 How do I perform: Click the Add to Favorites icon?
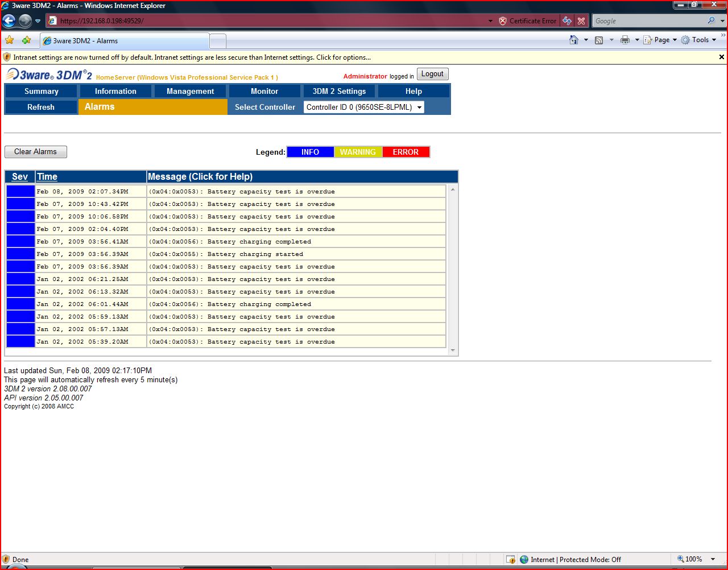pos(26,40)
